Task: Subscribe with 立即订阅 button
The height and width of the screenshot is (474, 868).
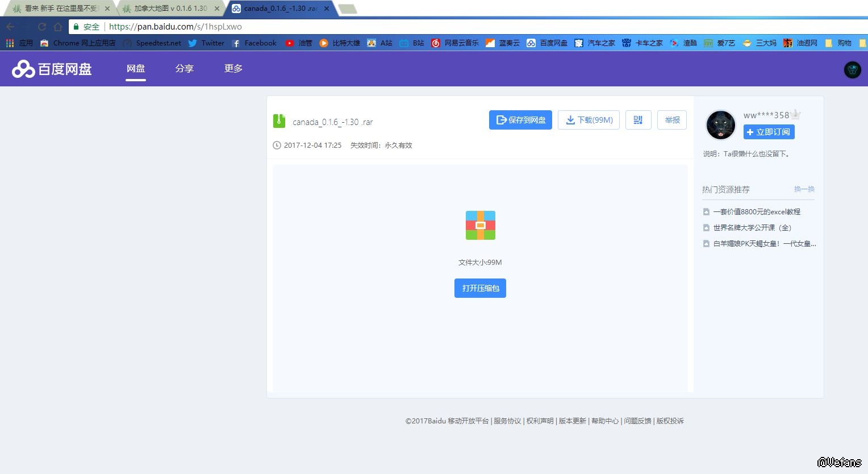Action: (x=769, y=132)
